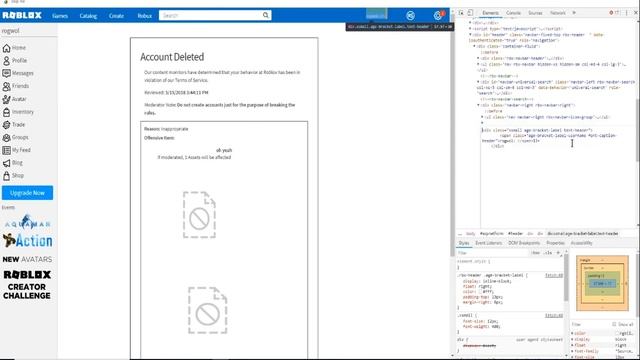640x360 pixels.
Task: Click the 'oh yeah' offensive item text
Action: (x=224, y=150)
